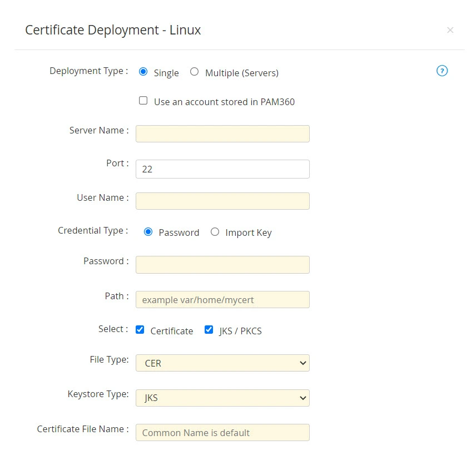Click the User Name input box
This screenshot has width=476, height=465.
(222, 201)
